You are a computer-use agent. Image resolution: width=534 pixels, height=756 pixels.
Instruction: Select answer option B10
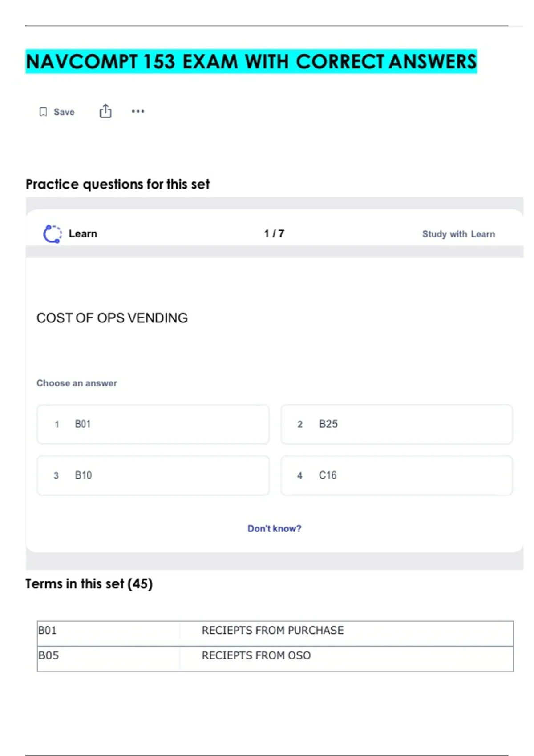pyautogui.click(x=153, y=475)
